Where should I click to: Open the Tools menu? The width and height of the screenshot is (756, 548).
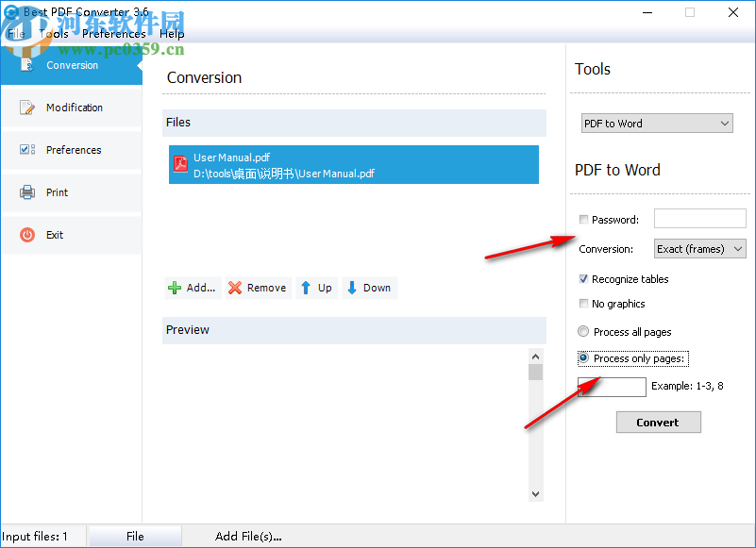(x=54, y=33)
